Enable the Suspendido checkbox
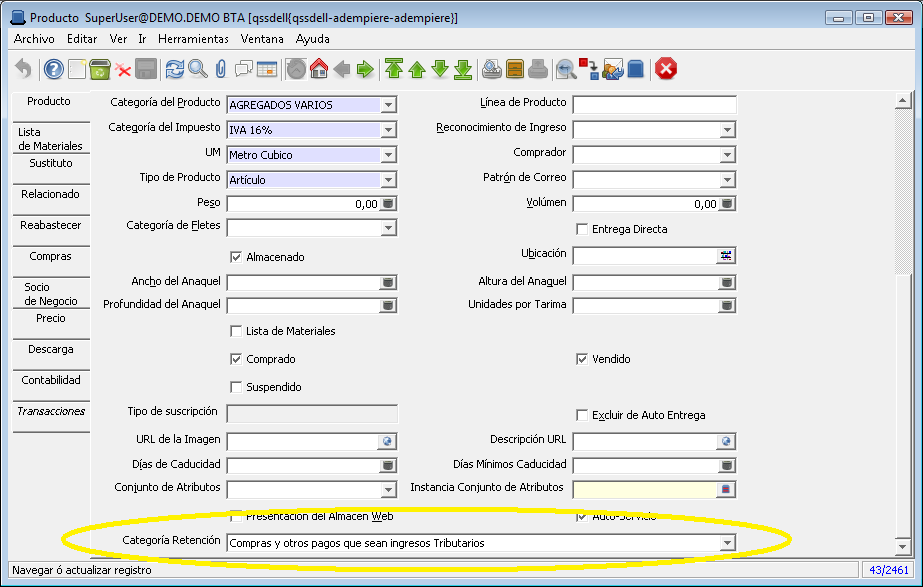The width and height of the screenshot is (923, 587). point(236,387)
